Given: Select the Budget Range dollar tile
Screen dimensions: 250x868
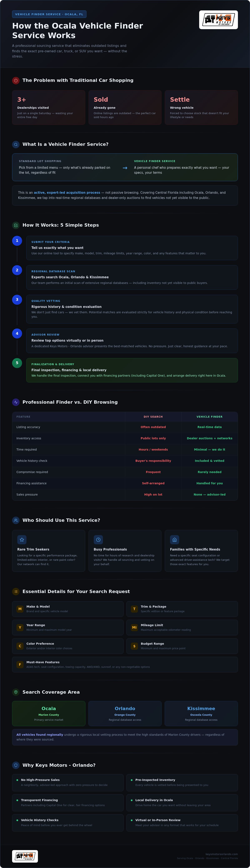Looking at the screenshot, I should 182,646.
